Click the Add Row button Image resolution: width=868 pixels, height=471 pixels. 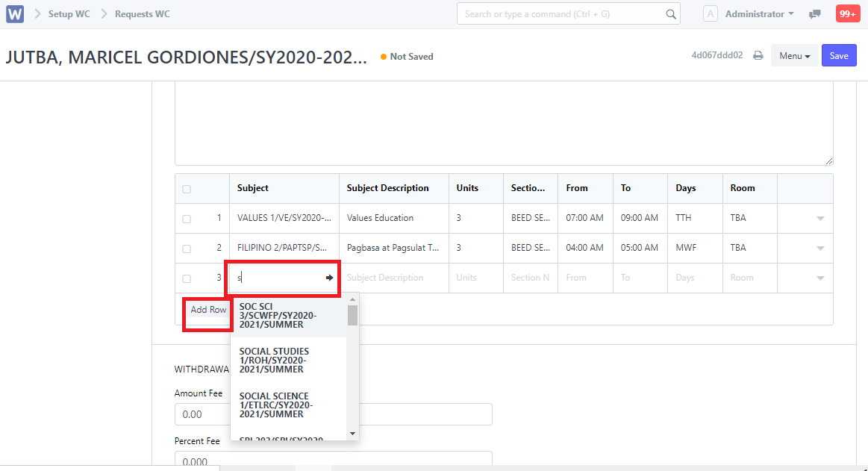208,310
